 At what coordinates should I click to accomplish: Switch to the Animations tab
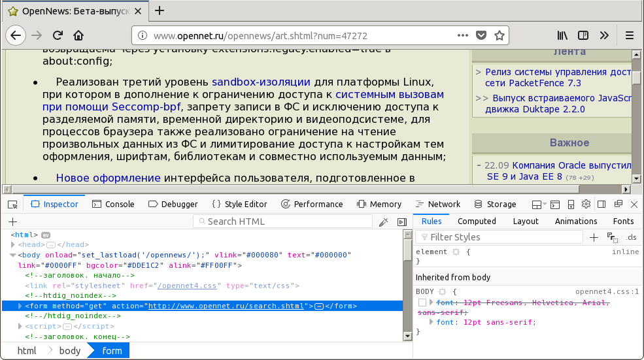(x=576, y=221)
